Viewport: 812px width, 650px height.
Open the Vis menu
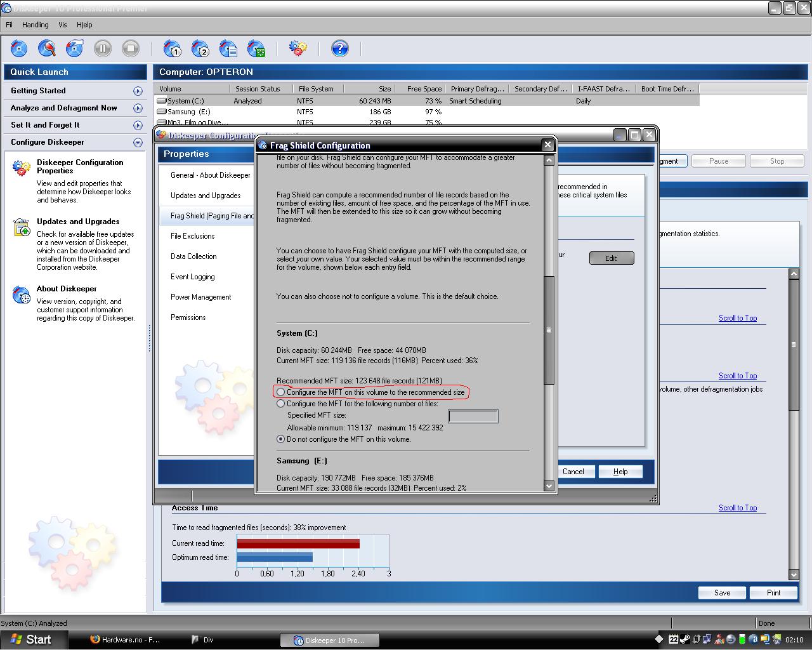[62, 25]
